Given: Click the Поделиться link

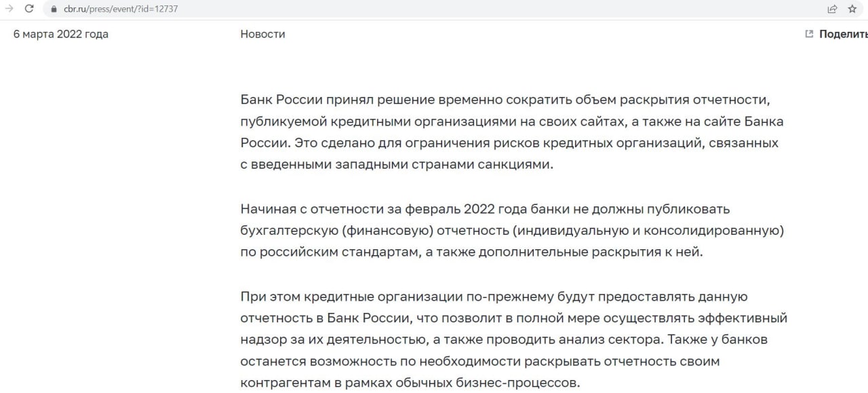Looking at the screenshot, I should click(x=844, y=34).
